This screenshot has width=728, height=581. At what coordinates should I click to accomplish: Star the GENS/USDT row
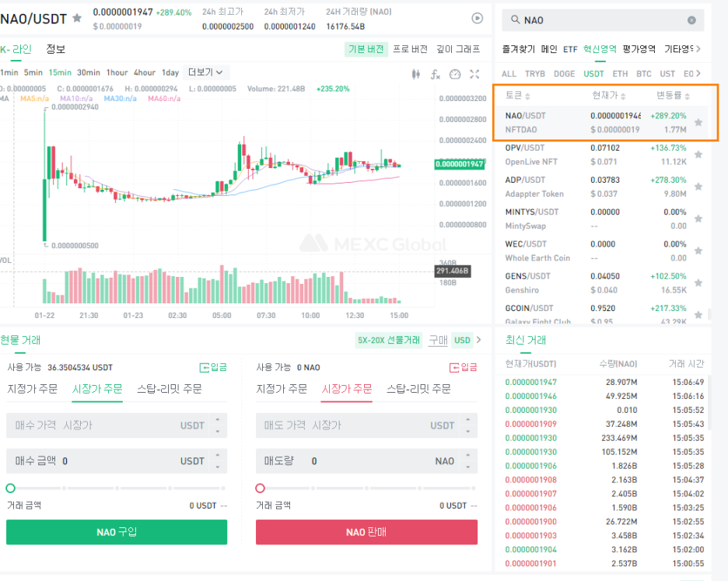[x=698, y=283]
